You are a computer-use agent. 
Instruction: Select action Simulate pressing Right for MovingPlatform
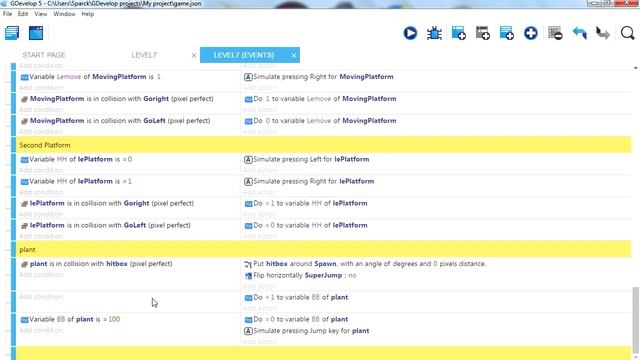[x=319, y=77]
